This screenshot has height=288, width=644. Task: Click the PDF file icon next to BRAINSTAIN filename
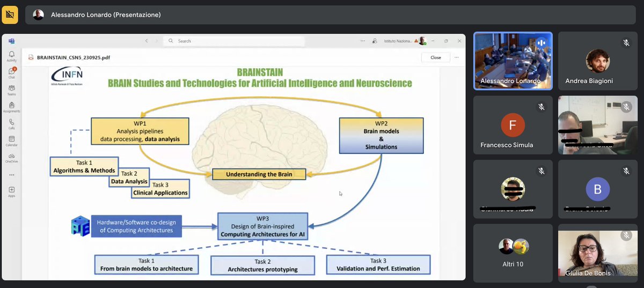pyautogui.click(x=31, y=57)
